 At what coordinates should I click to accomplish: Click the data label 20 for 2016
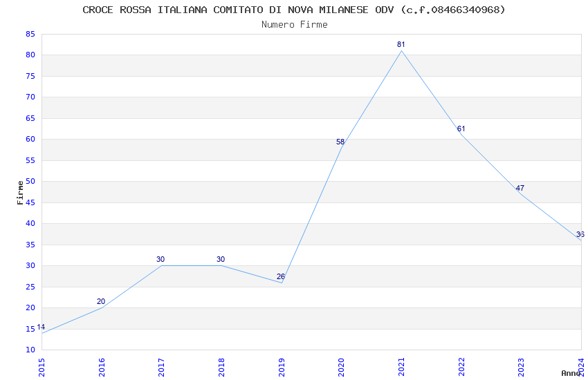pyautogui.click(x=101, y=301)
